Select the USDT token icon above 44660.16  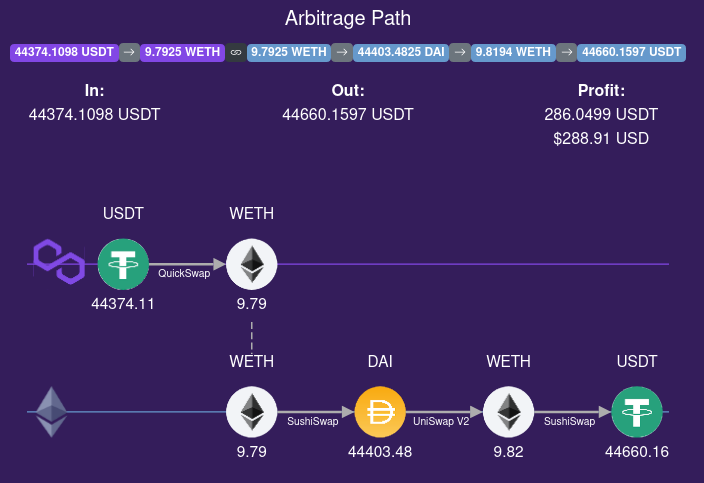(637, 411)
